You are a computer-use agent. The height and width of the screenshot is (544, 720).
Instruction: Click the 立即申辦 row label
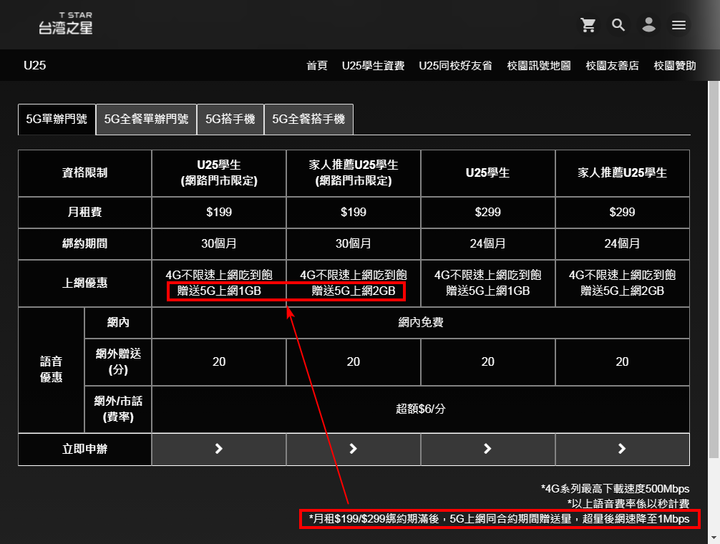[84, 449]
